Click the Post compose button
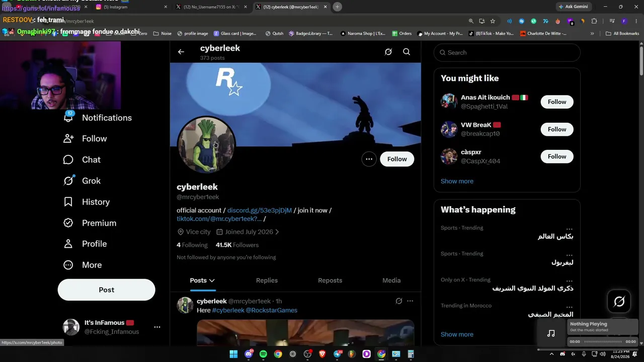This screenshot has width=644, height=362. (107, 290)
